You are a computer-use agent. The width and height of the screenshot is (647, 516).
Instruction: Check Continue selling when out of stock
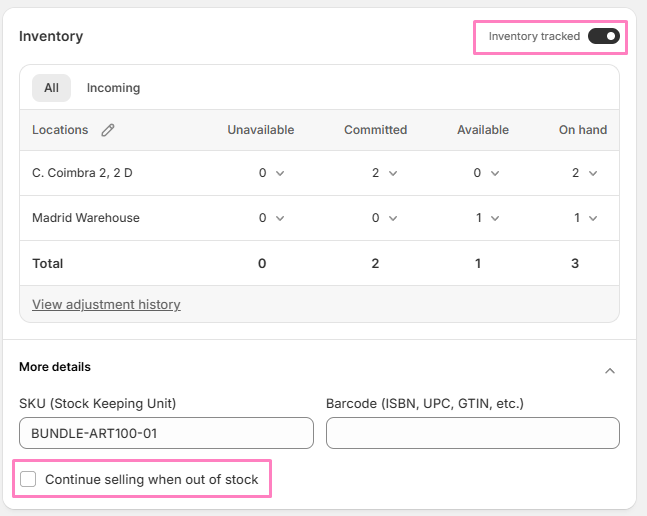pyautogui.click(x=29, y=480)
